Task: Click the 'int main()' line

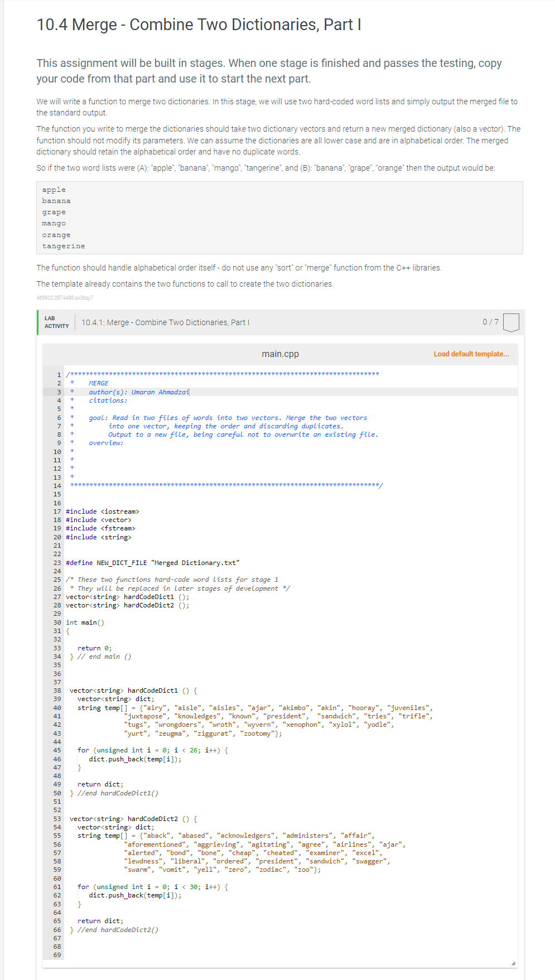Action: (85, 622)
